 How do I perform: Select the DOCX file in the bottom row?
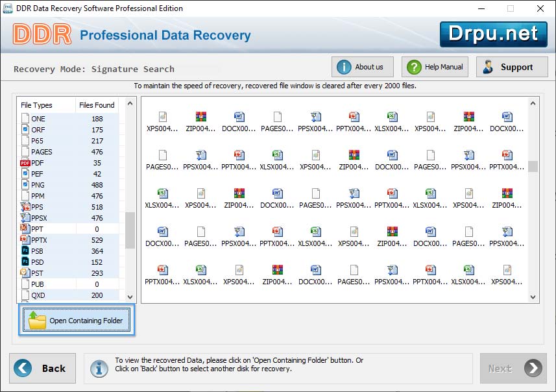pyautogui.click(x=315, y=275)
